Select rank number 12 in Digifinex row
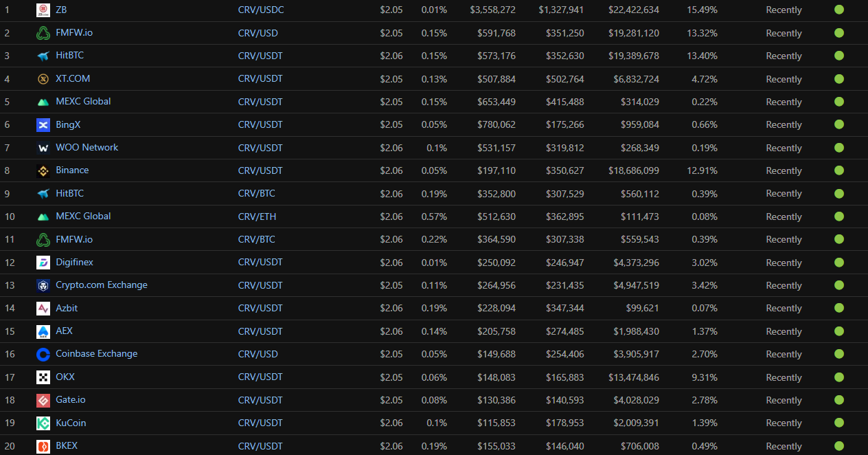 (10, 263)
